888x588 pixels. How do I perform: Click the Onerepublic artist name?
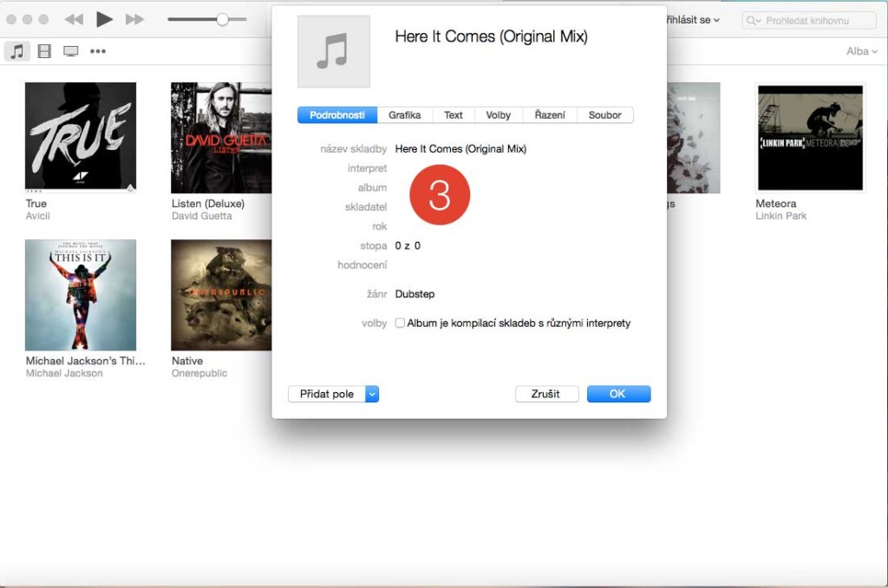point(199,373)
